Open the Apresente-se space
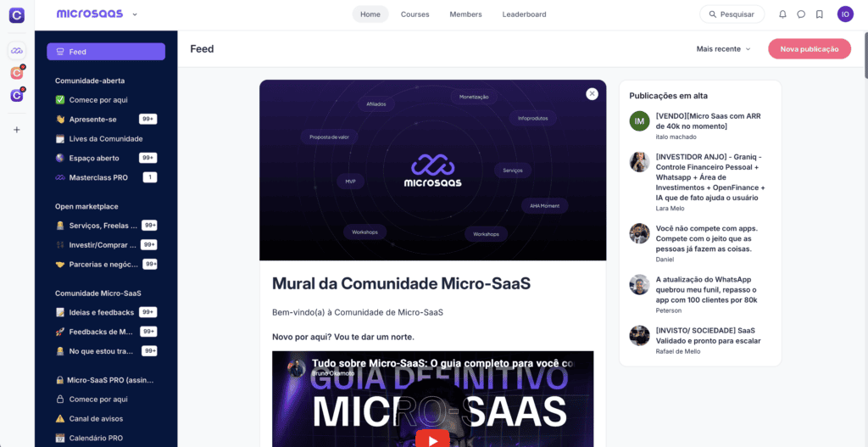Screen dimensions: 868x447 (106, 119)
